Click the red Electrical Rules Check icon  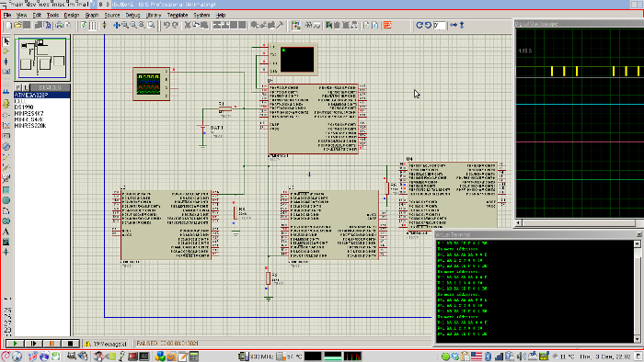pyautogui.click(x=387, y=26)
